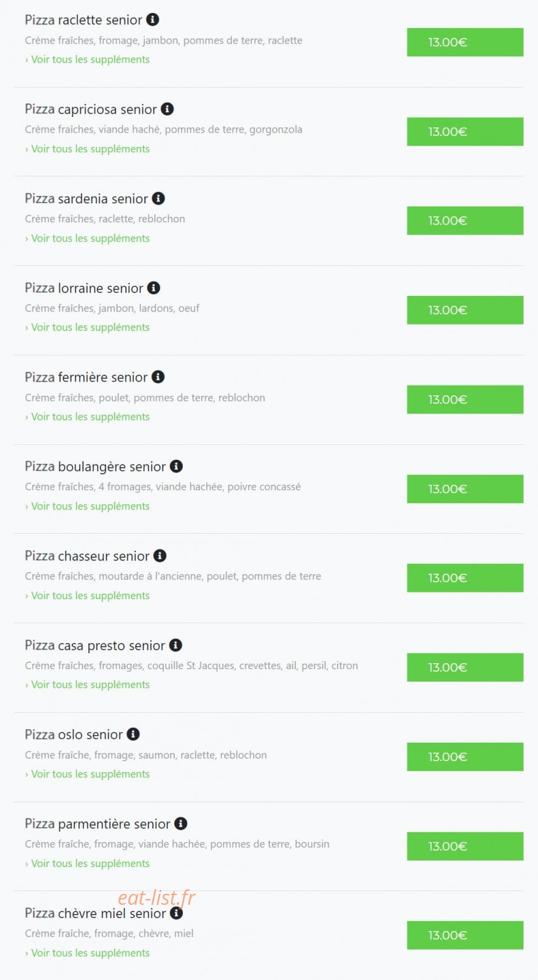Click 13.00€ button for Pizza lorraine senior
This screenshot has width=538, height=980.
pyautogui.click(x=465, y=310)
